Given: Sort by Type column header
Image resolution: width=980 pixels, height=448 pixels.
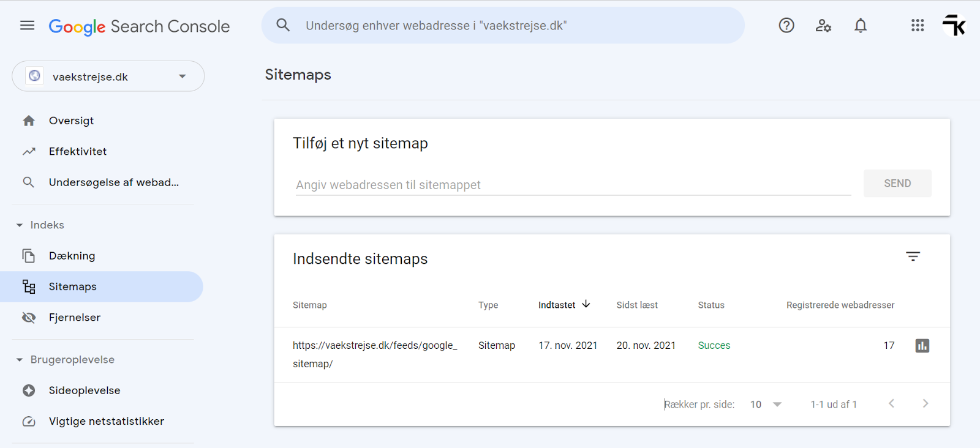Looking at the screenshot, I should point(488,305).
